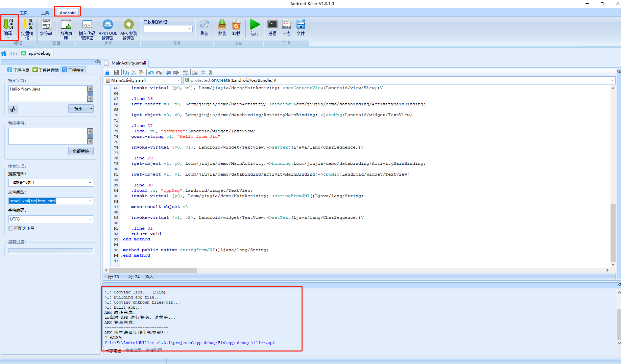This screenshot has height=364, width=621.
Task: Click the redo arrow in editor toolbar
Action: point(159,73)
